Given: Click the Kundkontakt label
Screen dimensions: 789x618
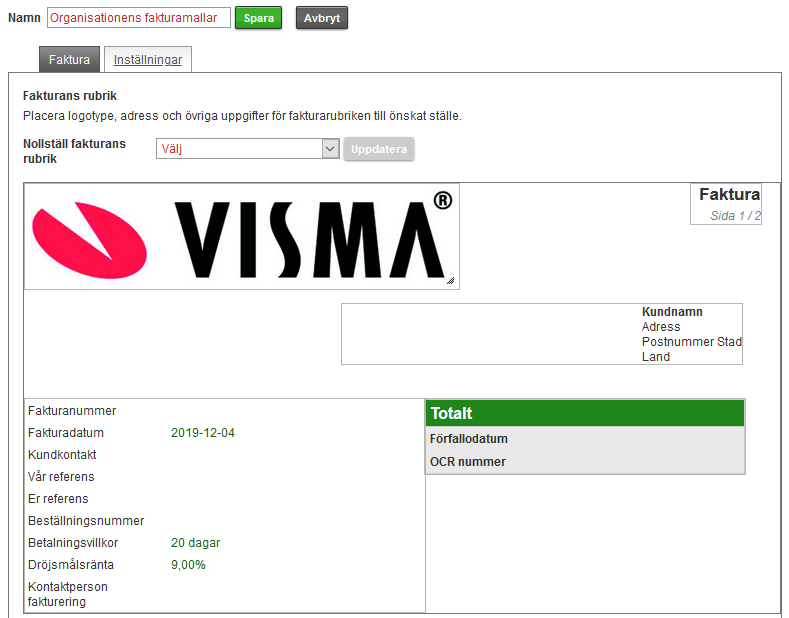Looking at the screenshot, I should (62, 454).
